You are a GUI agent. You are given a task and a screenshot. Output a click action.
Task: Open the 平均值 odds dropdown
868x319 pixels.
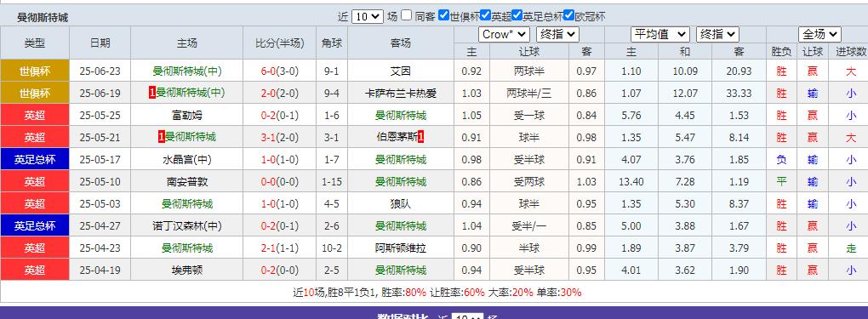pyautogui.click(x=660, y=34)
